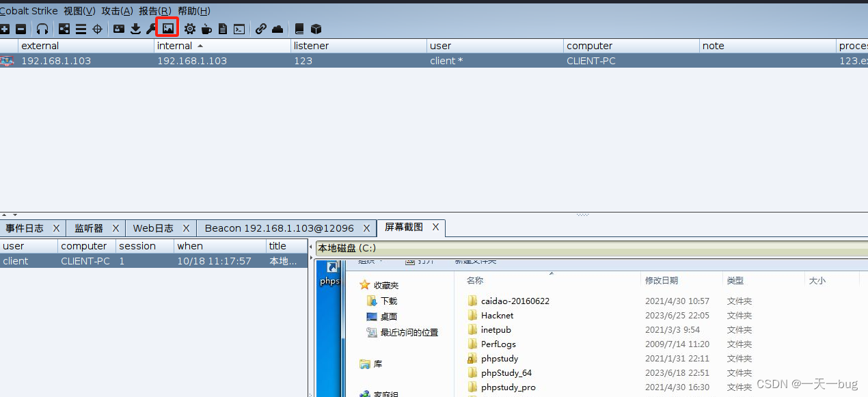Click the right arrow on vertical splitter

point(311,257)
